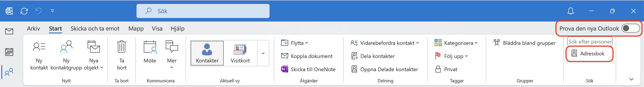Expand the Aktuell vy gallery arrow

263,53
